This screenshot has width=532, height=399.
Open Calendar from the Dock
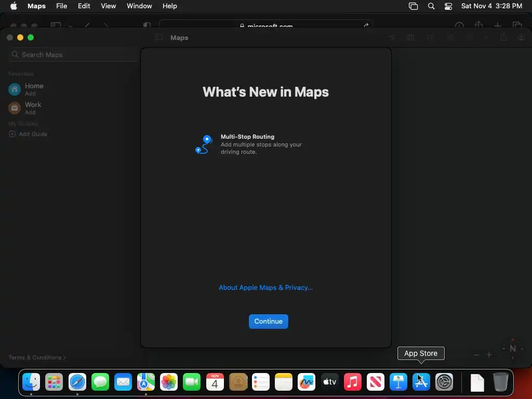coord(215,382)
